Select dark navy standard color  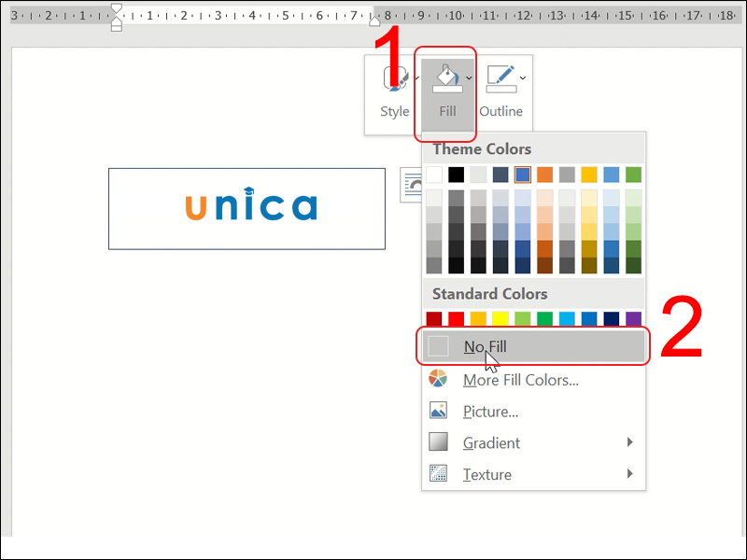(612, 318)
